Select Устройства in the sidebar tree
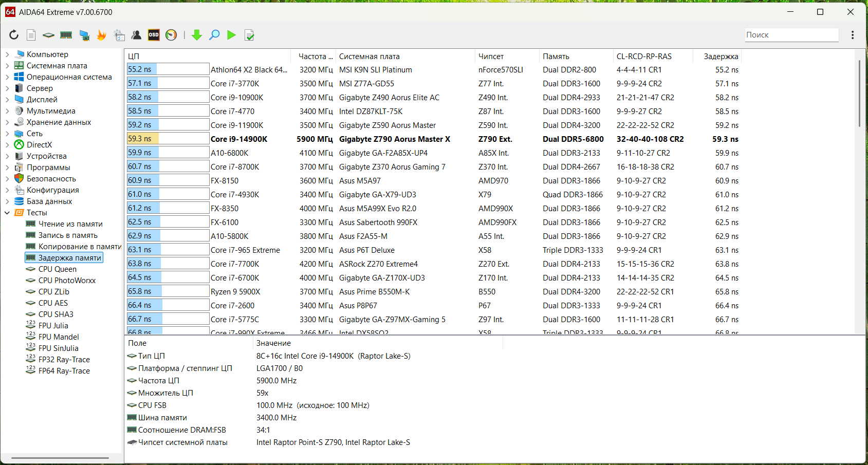868x465 pixels. tap(47, 156)
